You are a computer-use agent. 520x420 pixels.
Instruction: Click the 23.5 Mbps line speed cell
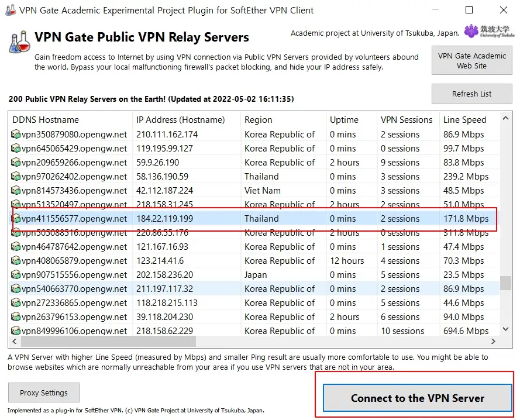pos(464,275)
